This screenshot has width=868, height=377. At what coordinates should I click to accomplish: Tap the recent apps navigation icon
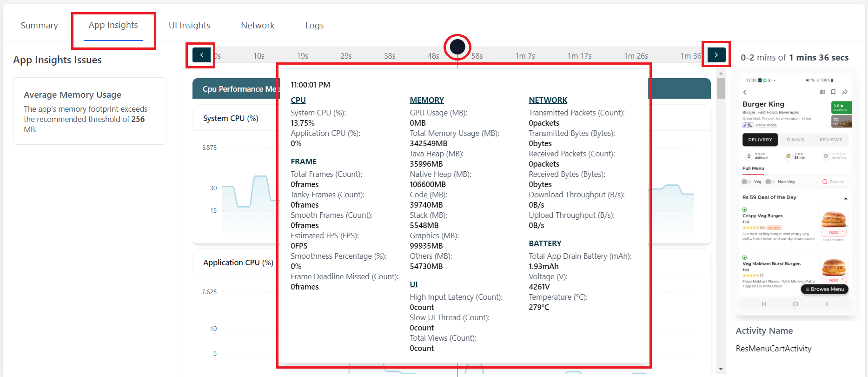coord(764,304)
